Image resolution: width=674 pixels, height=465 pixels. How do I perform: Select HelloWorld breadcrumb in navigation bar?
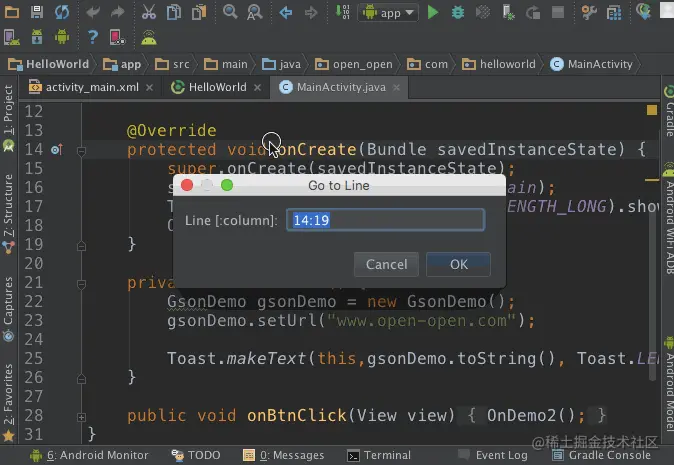[49, 64]
